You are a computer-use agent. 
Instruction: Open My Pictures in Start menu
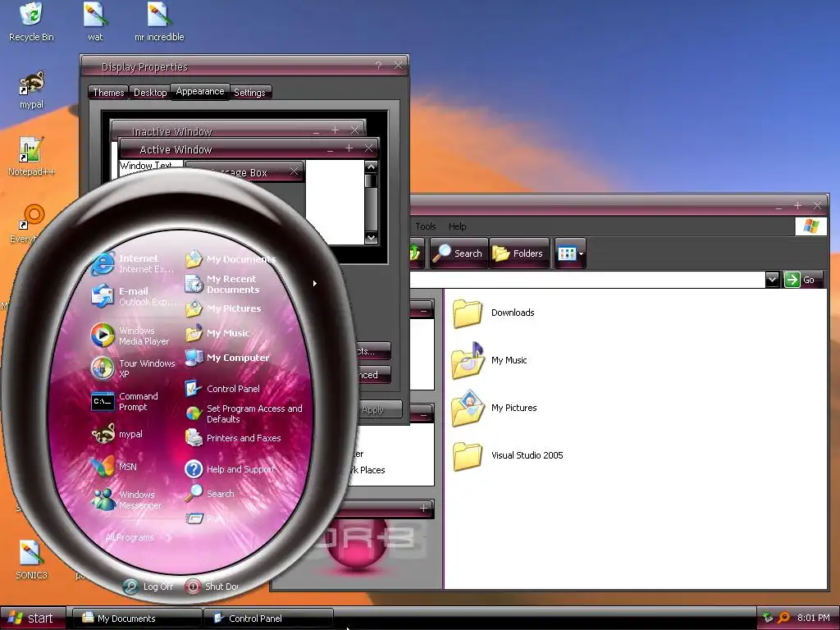(223, 308)
